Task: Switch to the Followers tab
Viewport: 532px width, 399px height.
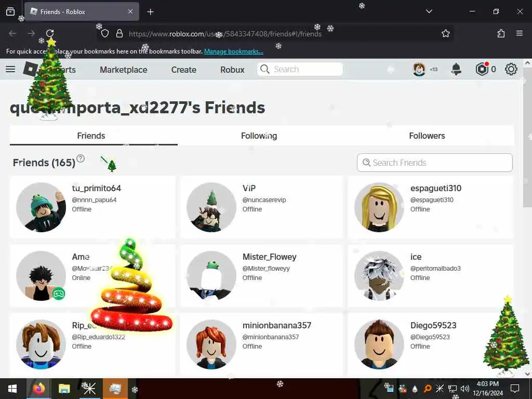Action: [x=427, y=136]
